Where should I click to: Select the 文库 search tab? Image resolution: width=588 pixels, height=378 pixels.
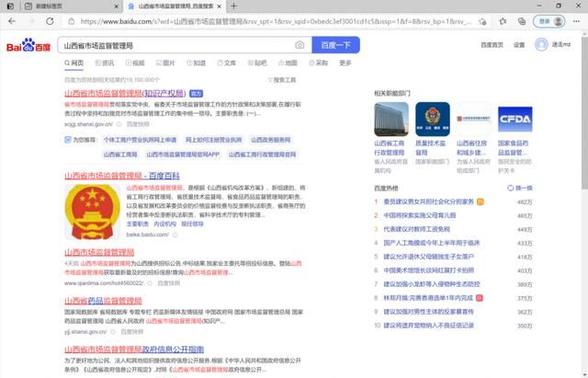pos(227,63)
